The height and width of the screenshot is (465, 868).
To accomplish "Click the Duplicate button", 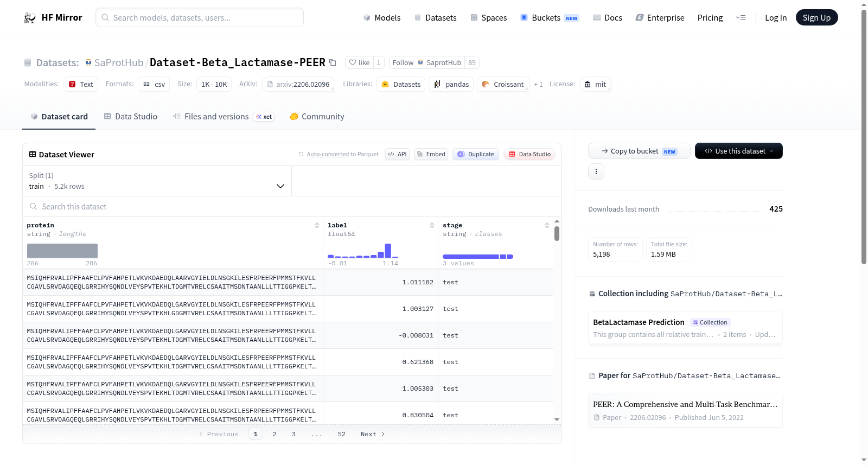I will click(x=476, y=155).
